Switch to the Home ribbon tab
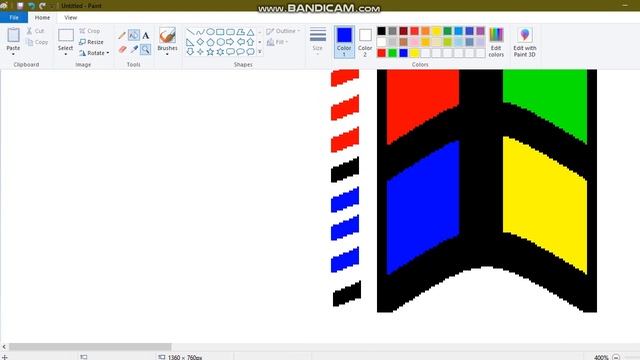 [42, 18]
